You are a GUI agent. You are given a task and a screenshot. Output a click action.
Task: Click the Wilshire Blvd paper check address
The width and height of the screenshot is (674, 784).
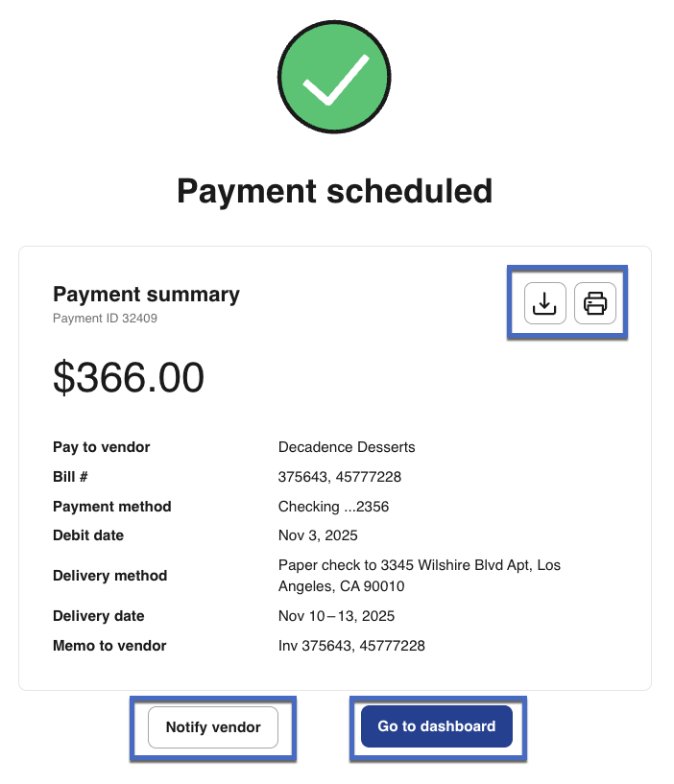point(419,575)
